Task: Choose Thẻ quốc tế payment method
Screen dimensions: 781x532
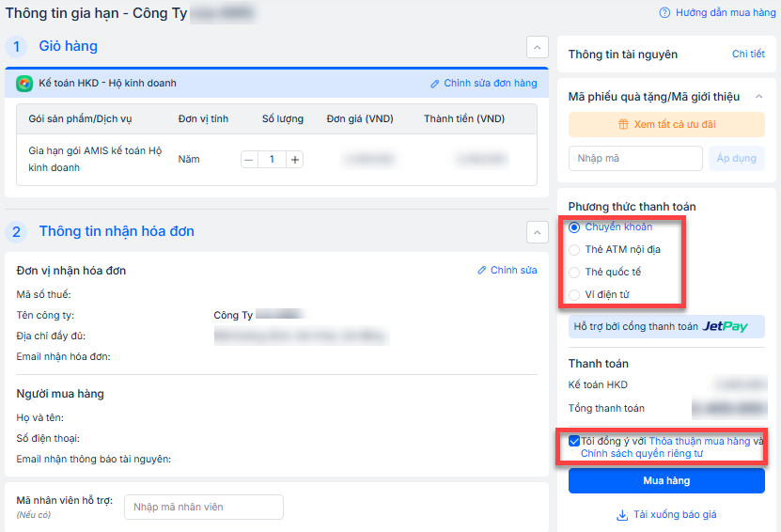Action: pyautogui.click(x=574, y=273)
